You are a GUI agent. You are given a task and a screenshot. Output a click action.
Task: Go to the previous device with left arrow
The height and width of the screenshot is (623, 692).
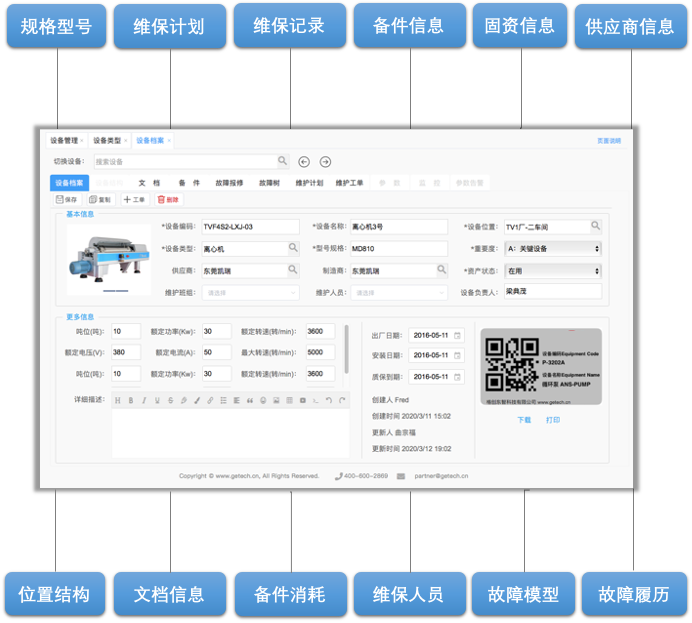[x=304, y=161]
